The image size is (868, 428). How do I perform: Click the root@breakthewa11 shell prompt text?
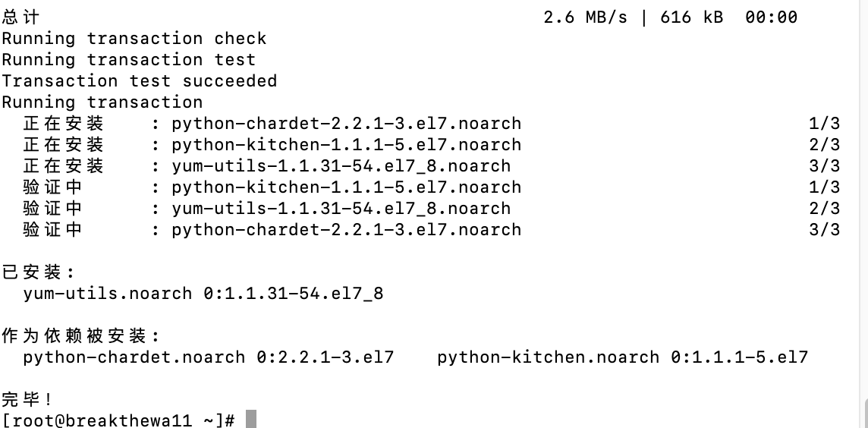tap(118, 420)
